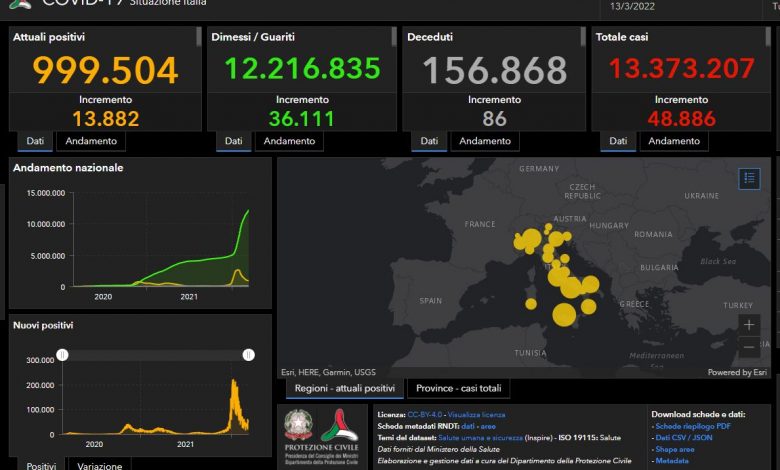
Task: Show the Variazione chart tab
Action: (100, 466)
